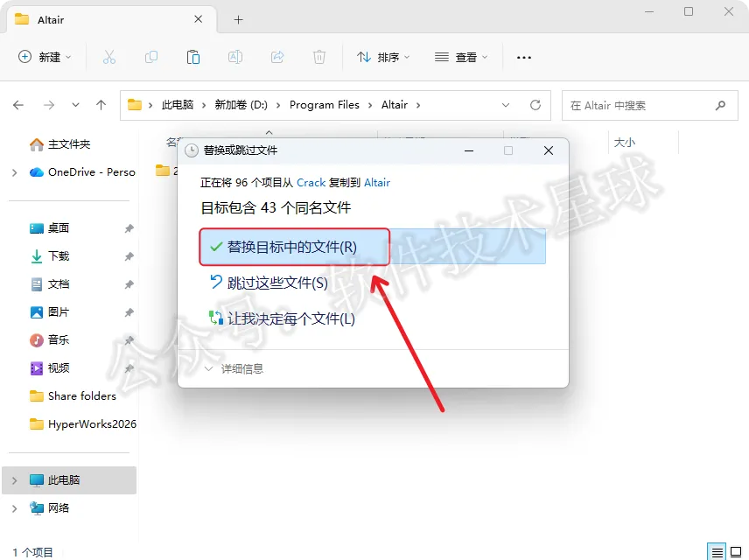The image size is (749, 560).
Task: Click pin icon beside 下载
Action: pos(129,256)
